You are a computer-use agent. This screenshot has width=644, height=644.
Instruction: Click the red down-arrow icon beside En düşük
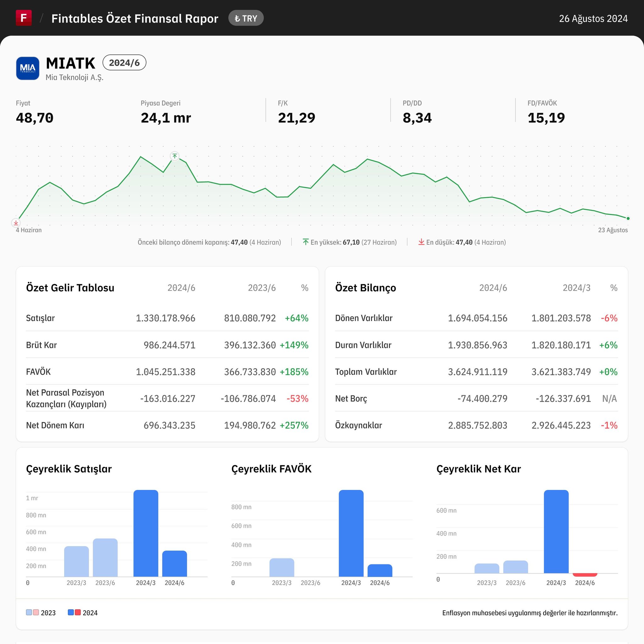[x=421, y=242]
